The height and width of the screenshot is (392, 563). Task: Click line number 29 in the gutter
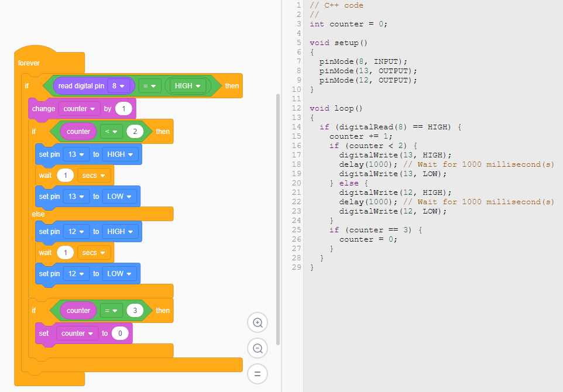[x=297, y=267]
